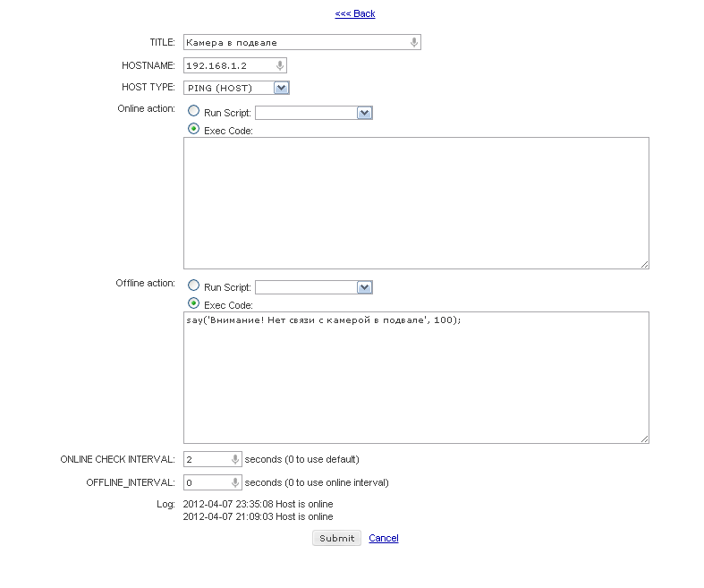Focus the HOSTNAME field containing 192.168.1.2
The height and width of the screenshot is (588, 704).
[x=235, y=65]
